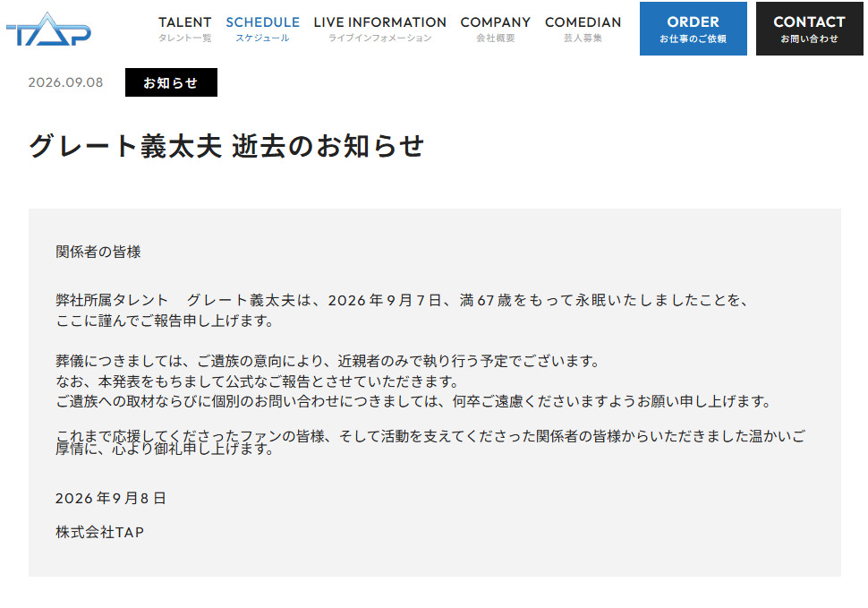Image resolution: width=868 pixels, height=608 pixels.
Task: Click line starting これまで応援してくださった
Action: pyautogui.click(x=430, y=436)
